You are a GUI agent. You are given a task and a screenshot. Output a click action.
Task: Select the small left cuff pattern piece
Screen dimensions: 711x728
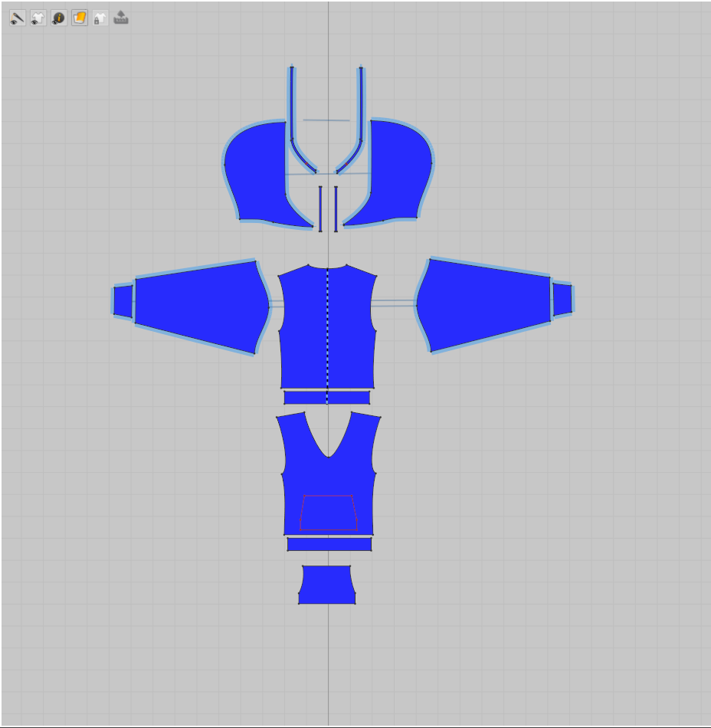click(123, 301)
